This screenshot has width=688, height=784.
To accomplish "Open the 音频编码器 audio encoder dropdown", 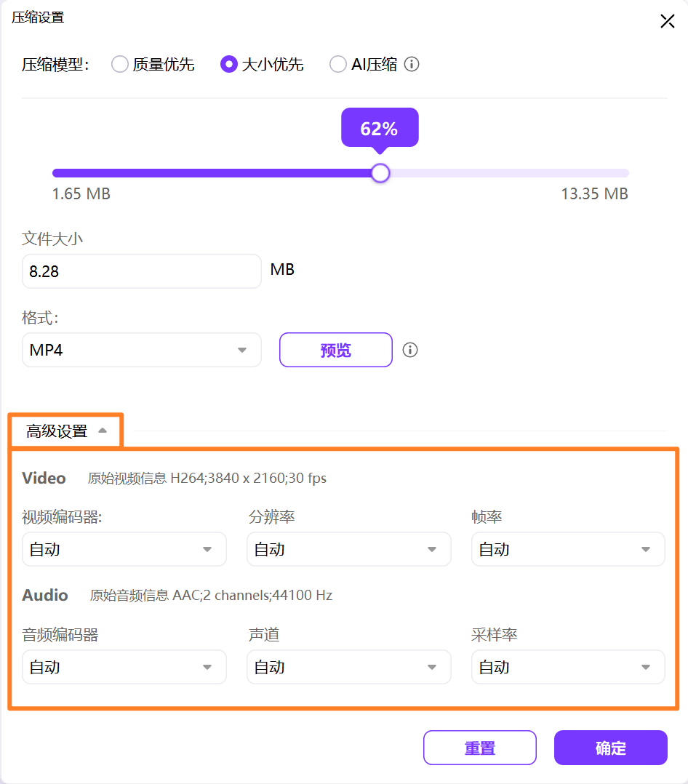I will (x=124, y=667).
